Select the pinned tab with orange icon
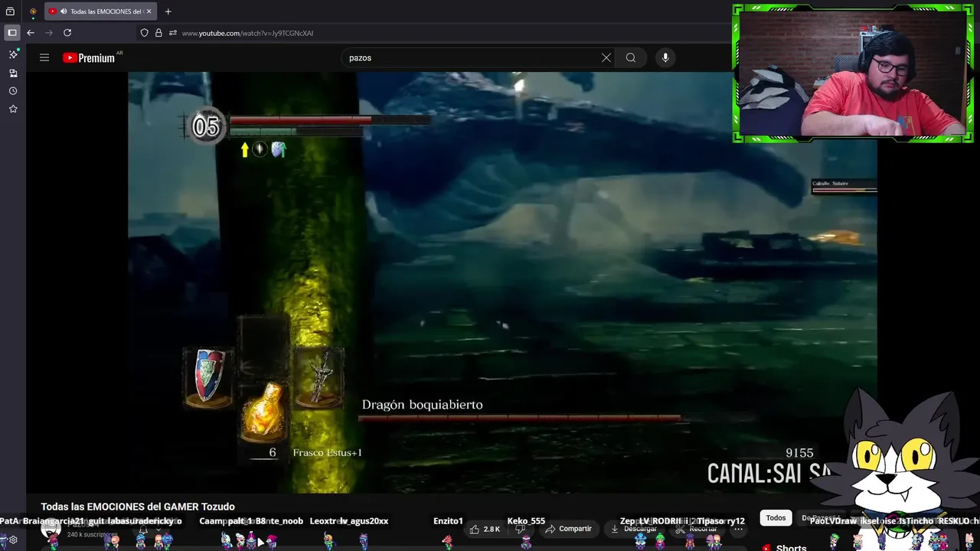 33,11
